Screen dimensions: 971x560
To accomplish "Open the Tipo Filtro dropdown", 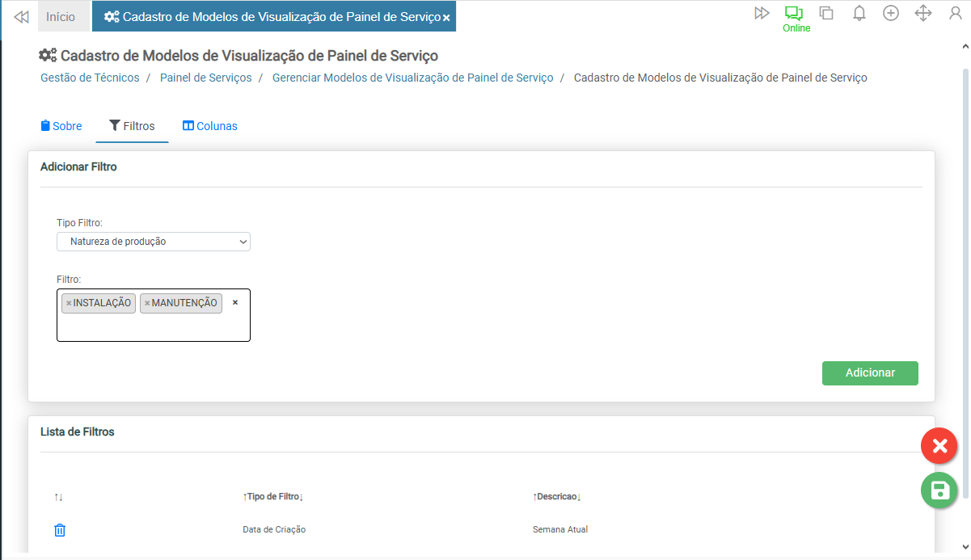I will point(154,242).
